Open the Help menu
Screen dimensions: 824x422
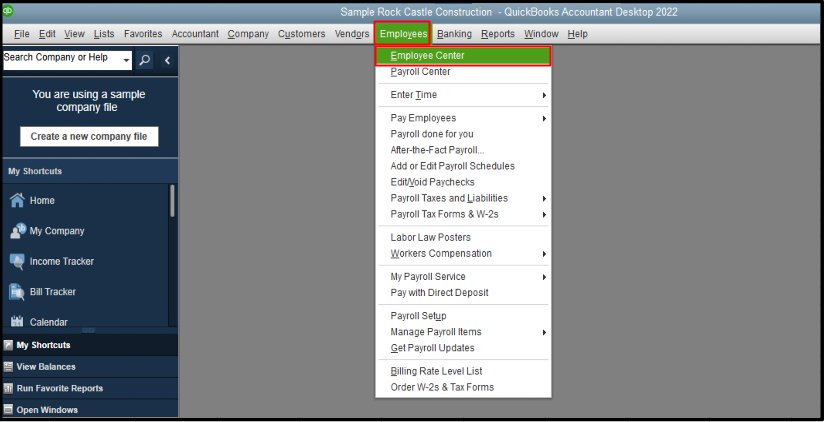tap(577, 34)
